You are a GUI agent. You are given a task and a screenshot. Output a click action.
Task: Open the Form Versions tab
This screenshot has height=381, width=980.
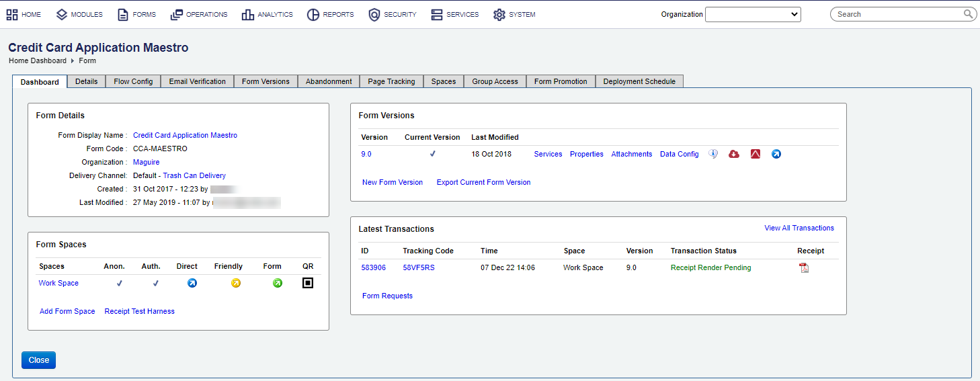tap(266, 81)
